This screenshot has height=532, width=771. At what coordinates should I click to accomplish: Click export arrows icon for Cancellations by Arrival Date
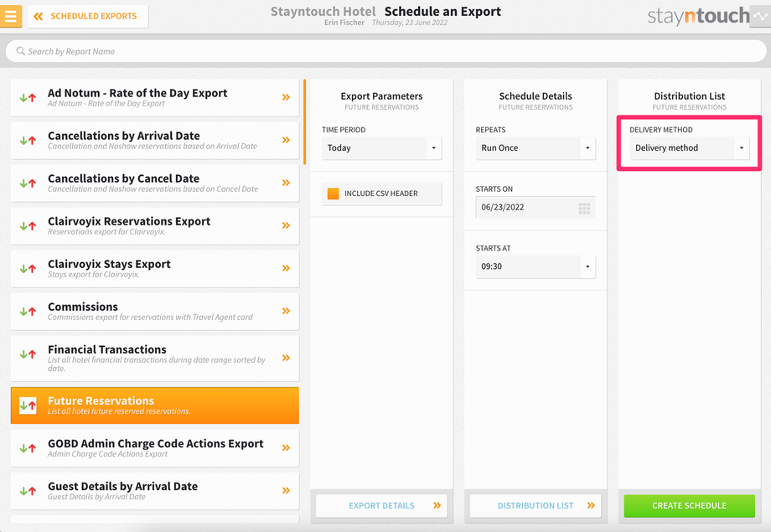tap(28, 141)
